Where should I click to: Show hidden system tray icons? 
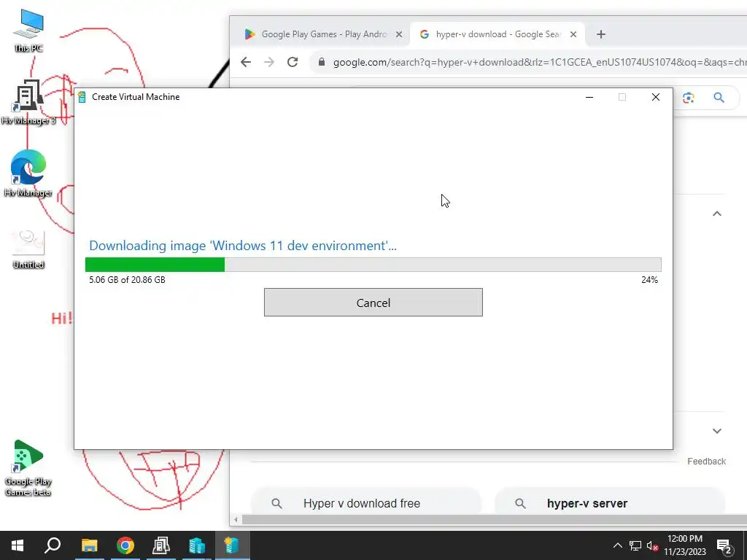[617, 545]
